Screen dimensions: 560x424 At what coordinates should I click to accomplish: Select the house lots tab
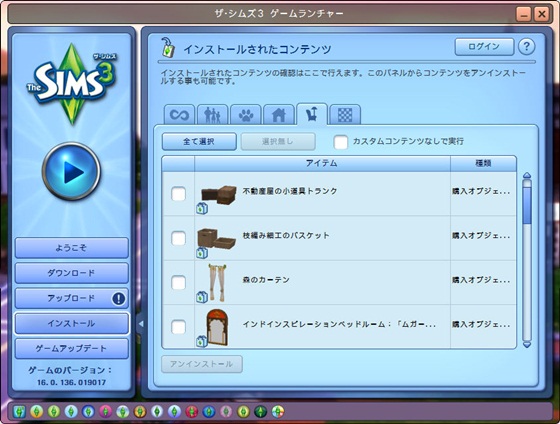(279, 115)
